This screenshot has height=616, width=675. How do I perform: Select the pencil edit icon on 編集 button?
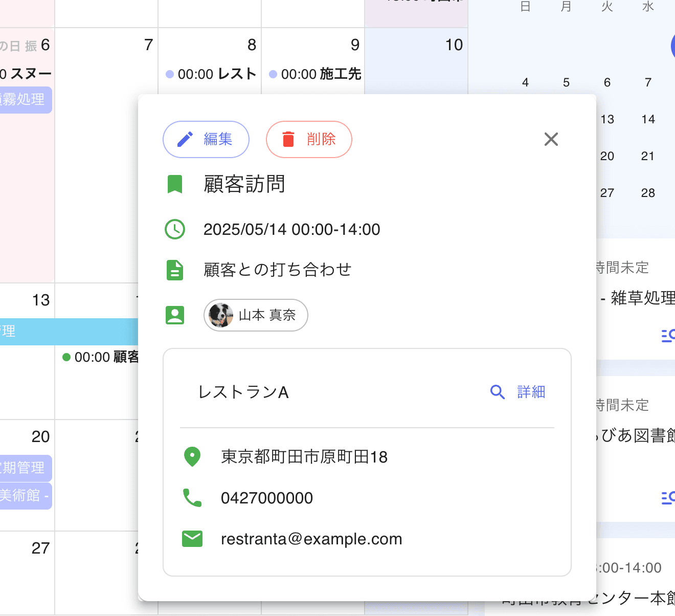coord(185,139)
